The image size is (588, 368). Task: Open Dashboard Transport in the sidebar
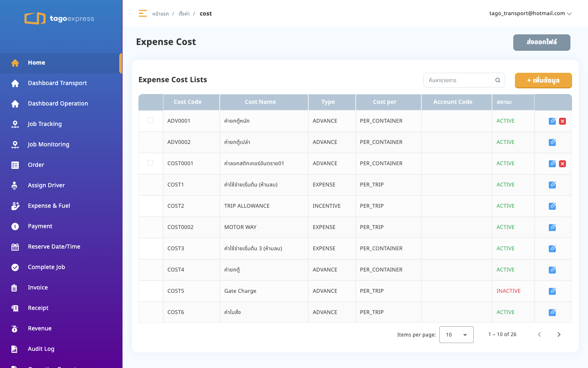pos(61,83)
